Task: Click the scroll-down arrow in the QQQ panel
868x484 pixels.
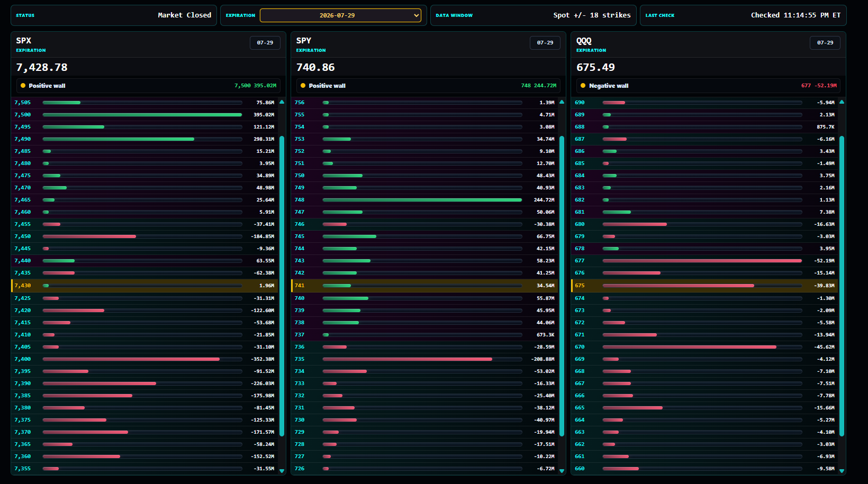Action: point(842,470)
